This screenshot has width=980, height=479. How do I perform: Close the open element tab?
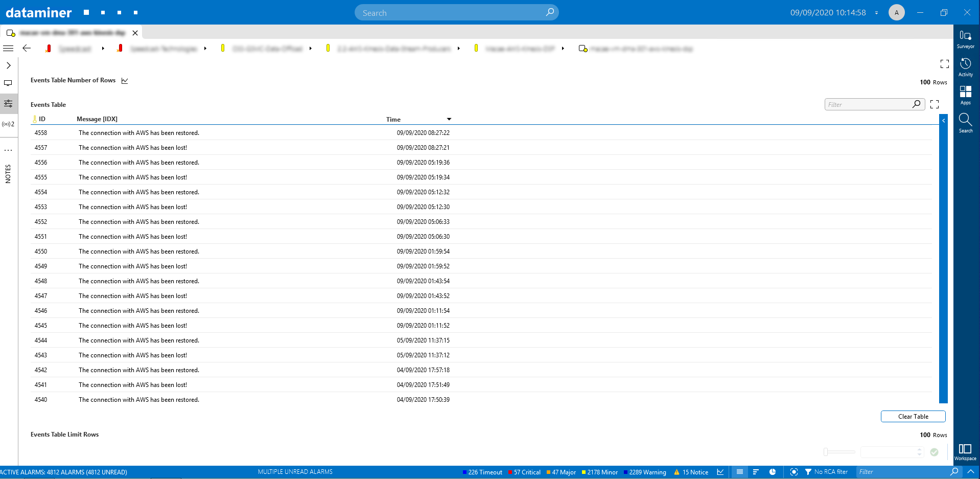click(135, 33)
